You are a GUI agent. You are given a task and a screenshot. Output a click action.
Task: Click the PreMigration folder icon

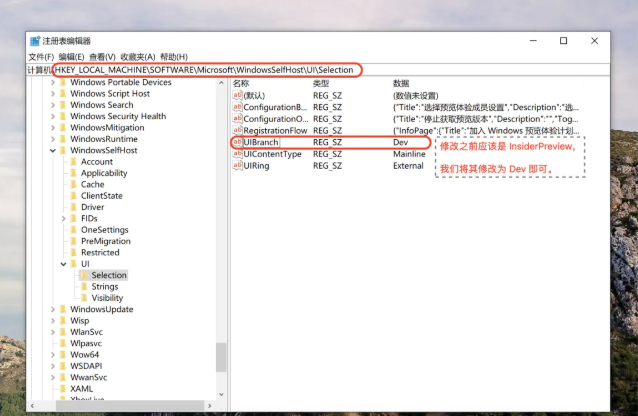pyautogui.click(x=74, y=241)
